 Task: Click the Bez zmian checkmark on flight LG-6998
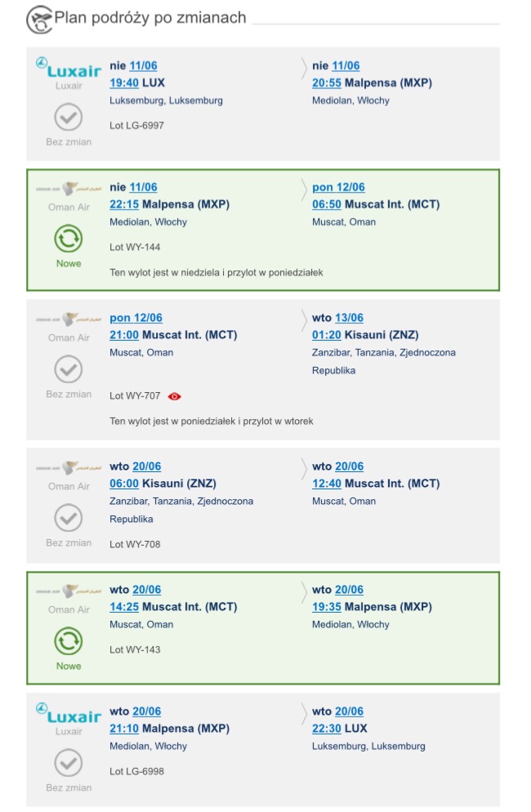click(69, 763)
